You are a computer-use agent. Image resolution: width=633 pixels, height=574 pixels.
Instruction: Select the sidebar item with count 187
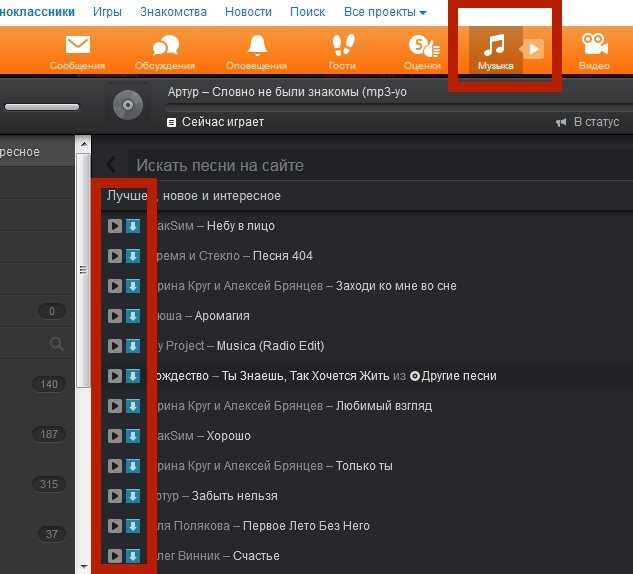pyautogui.click(x=49, y=434)
